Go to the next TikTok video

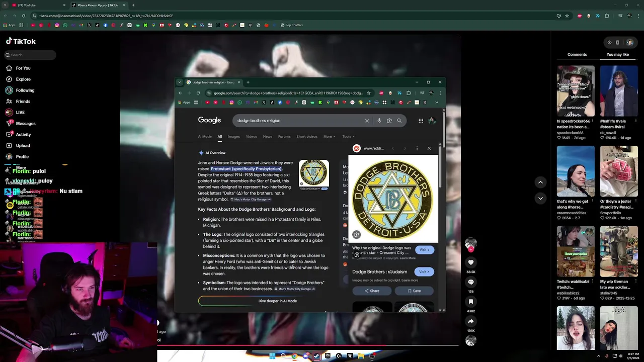tap(540, 198)
